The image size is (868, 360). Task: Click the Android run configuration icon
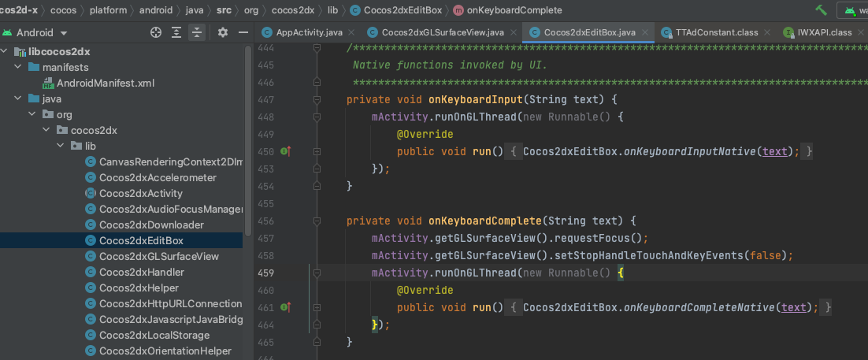point(849,10)
